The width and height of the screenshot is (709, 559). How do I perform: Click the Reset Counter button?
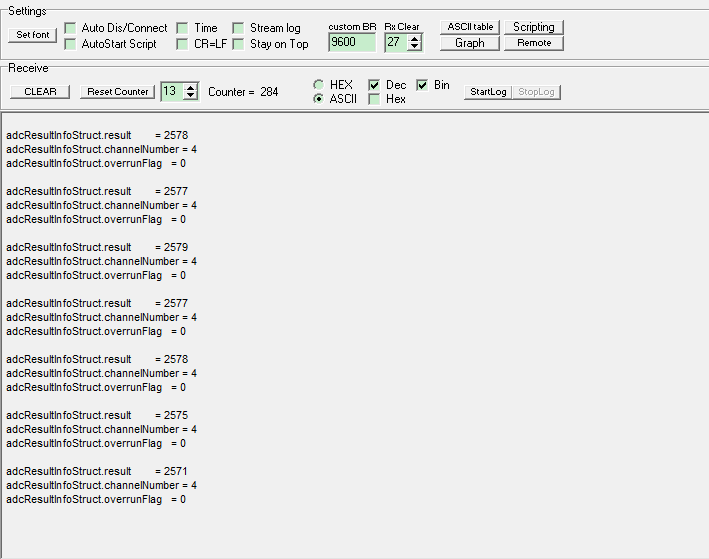(118, 92)
